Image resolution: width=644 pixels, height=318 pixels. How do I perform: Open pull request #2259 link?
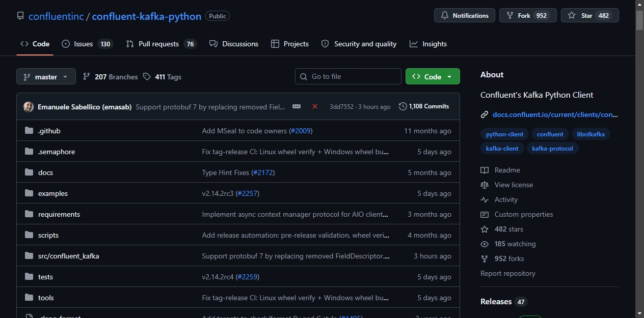coord(248,277)
